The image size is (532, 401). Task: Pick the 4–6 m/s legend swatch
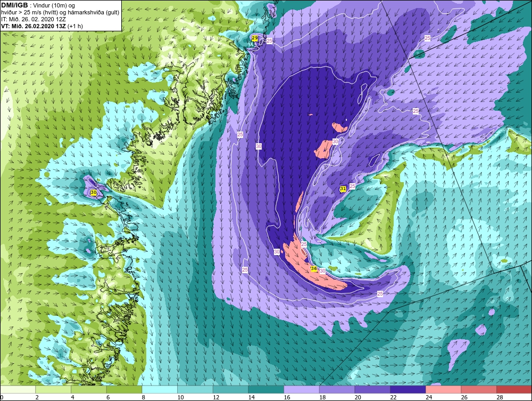point(88,389)
